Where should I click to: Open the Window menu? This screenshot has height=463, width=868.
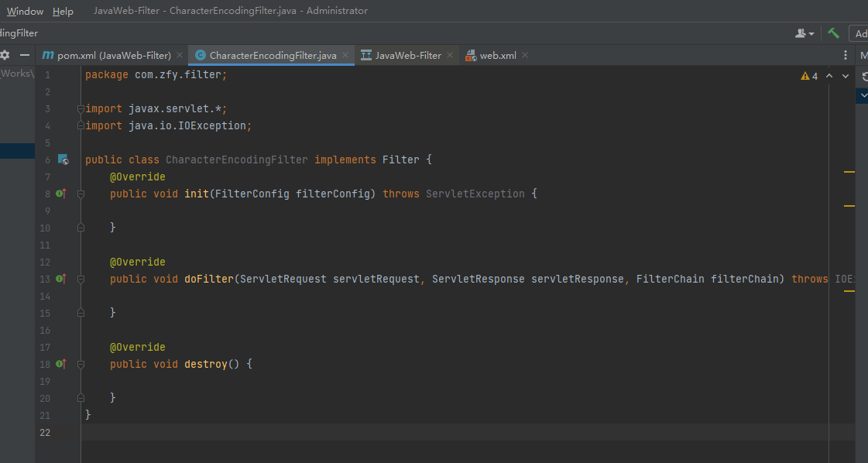(x=26, y=11)
